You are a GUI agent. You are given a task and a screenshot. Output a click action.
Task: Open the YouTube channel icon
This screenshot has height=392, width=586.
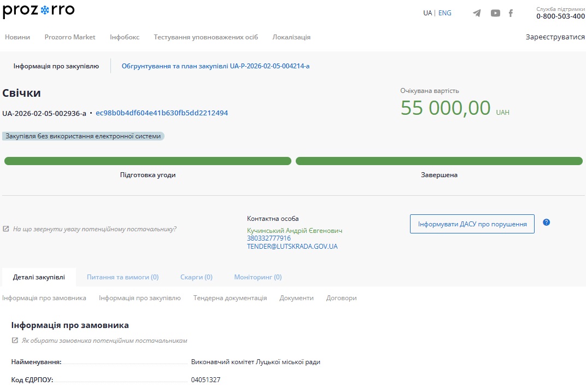tap(495, 13)
